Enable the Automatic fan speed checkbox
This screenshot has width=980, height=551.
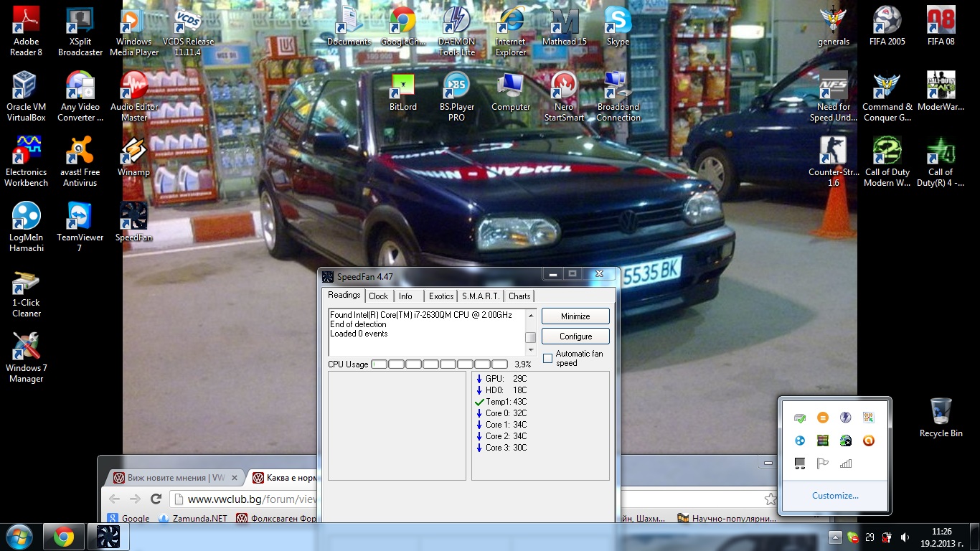(548, 358)
